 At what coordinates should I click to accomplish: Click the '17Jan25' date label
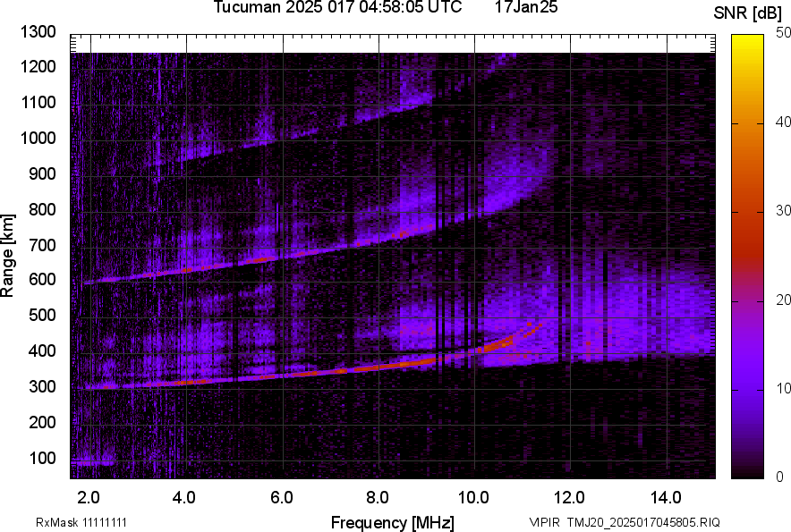tap(525, 7)
